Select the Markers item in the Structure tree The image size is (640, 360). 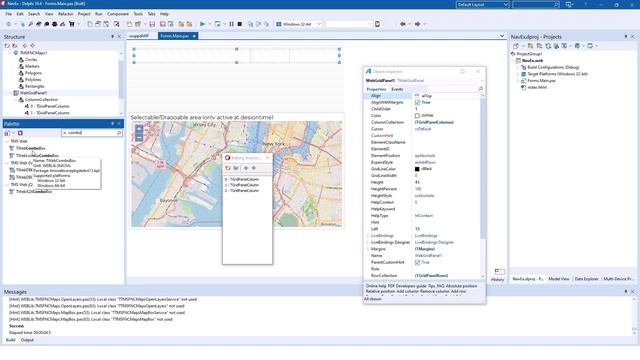[32, 67]
